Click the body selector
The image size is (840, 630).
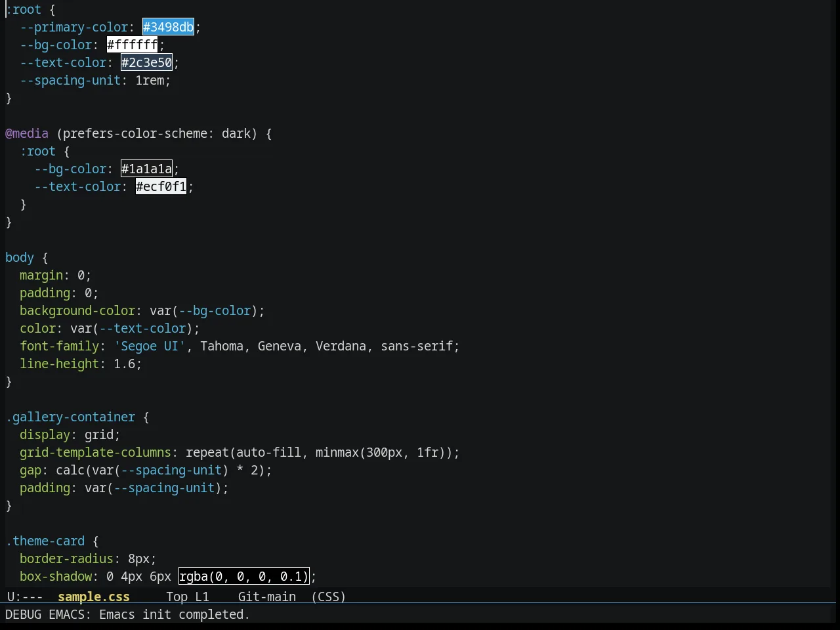20,257
